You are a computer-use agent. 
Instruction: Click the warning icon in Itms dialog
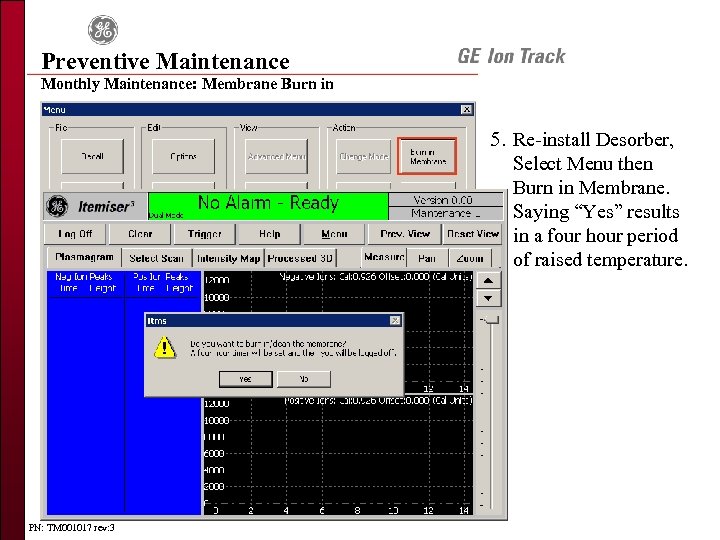164,347
